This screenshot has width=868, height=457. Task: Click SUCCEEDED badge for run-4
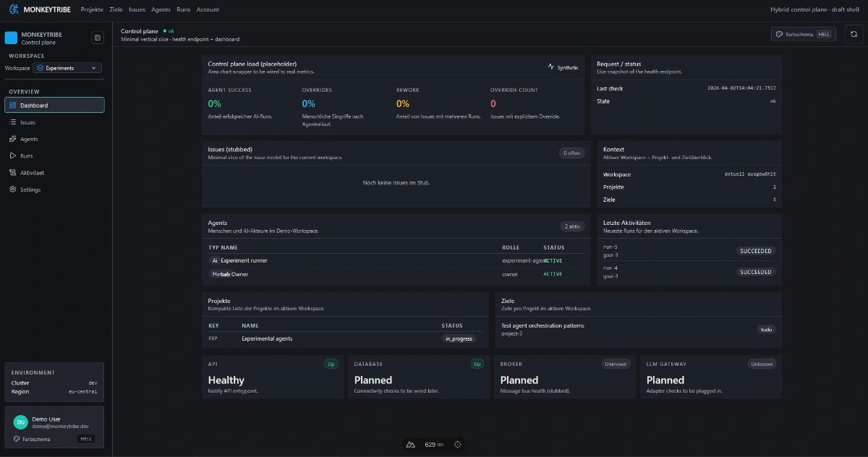pos(756,272)
